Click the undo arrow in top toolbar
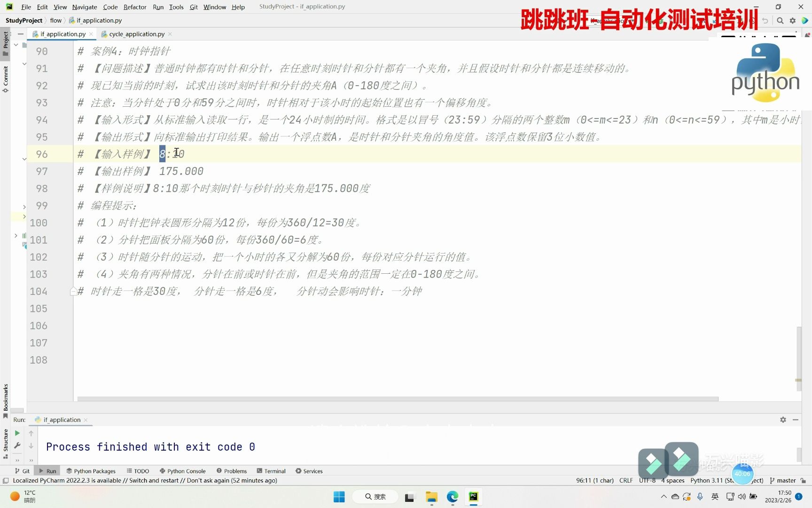 click(765, 21)
